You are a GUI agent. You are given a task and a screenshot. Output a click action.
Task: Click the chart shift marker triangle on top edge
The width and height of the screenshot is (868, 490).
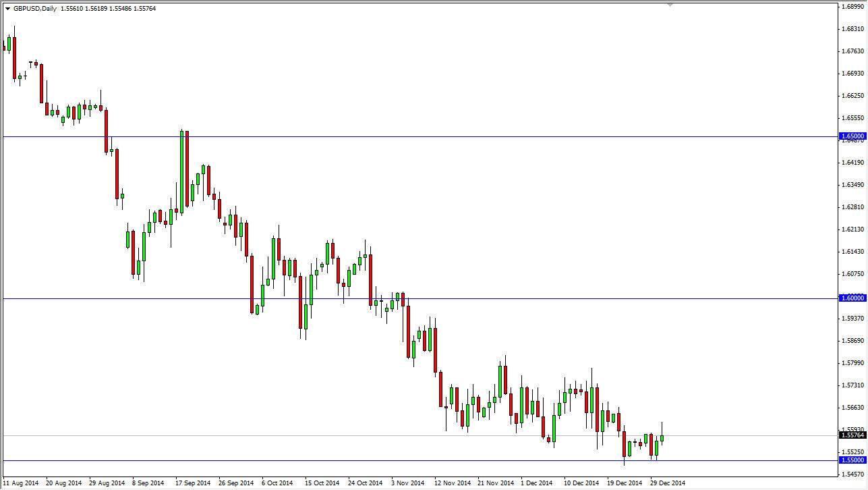pos(670,5)
